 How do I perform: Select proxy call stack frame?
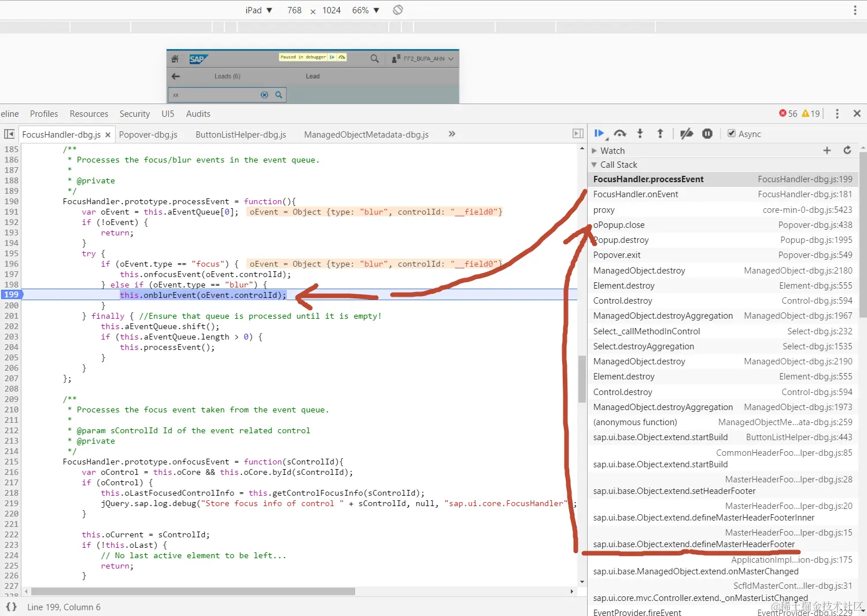[x=722, y=210]
